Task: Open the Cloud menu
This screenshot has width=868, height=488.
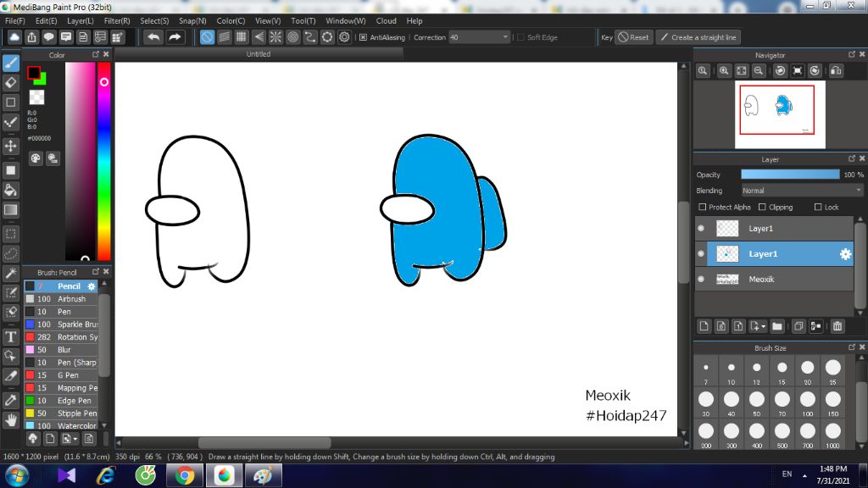Action: point(386,20)
